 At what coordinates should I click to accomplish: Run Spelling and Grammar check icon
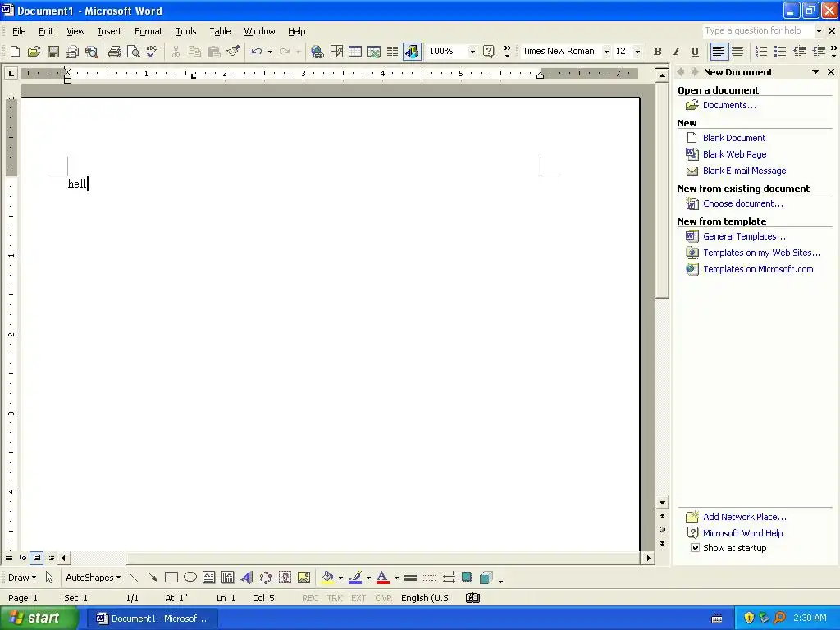[152, 52]
